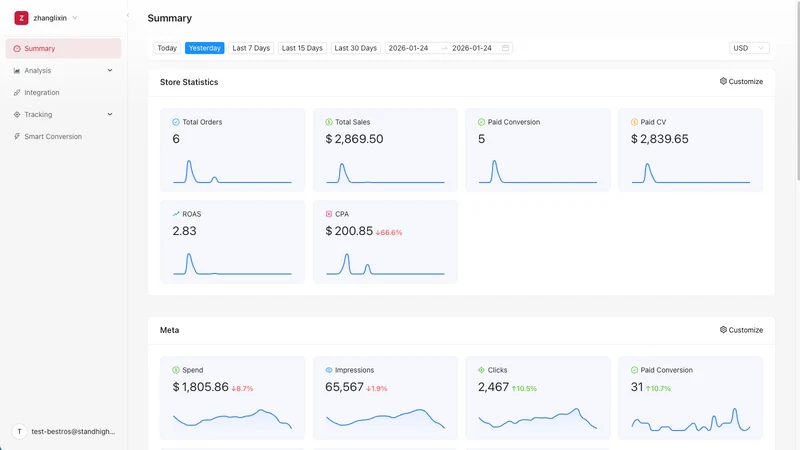This screenshot has height=450, width=800.
Task: Click the T user avatar
Action: click(x=19, y=432)
